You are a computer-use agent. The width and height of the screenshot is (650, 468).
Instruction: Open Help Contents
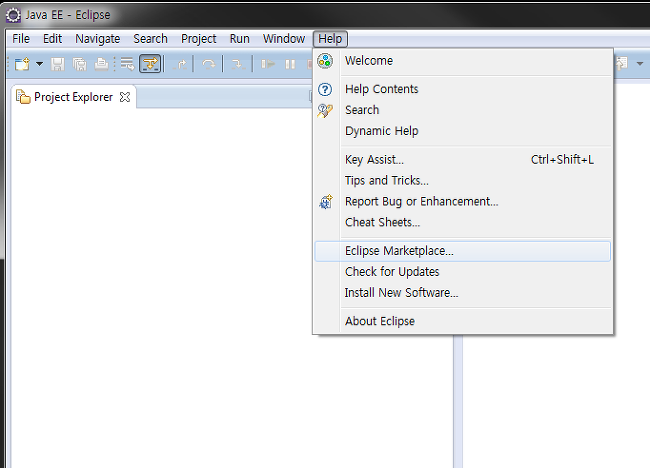(x=463, y=89)
